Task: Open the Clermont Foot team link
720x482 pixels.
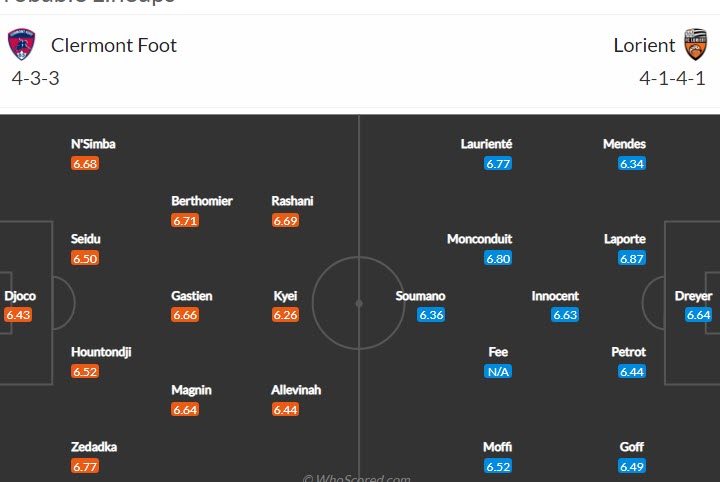Action: click(113, 45)
